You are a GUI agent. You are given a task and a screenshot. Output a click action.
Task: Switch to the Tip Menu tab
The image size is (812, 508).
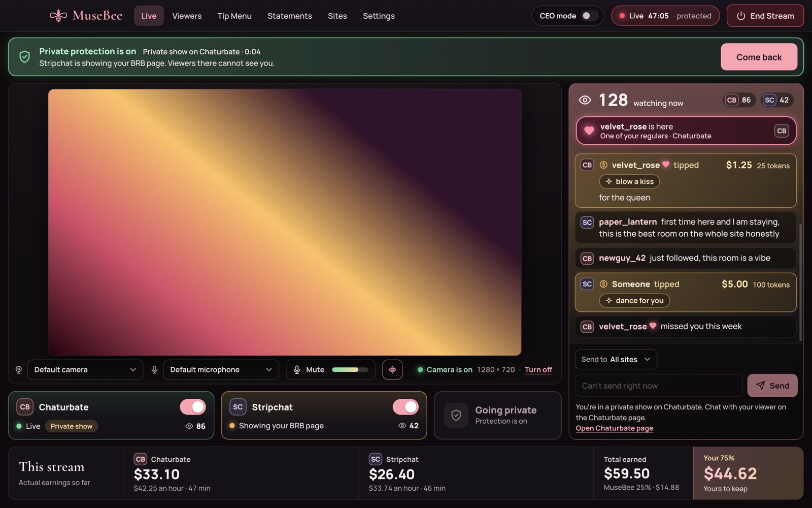click(234, 16)
